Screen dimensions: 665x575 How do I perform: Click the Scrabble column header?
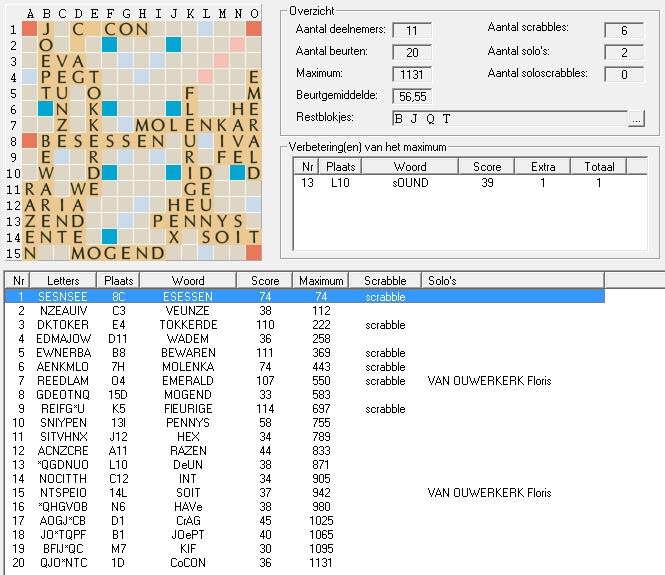coord(385,281)
